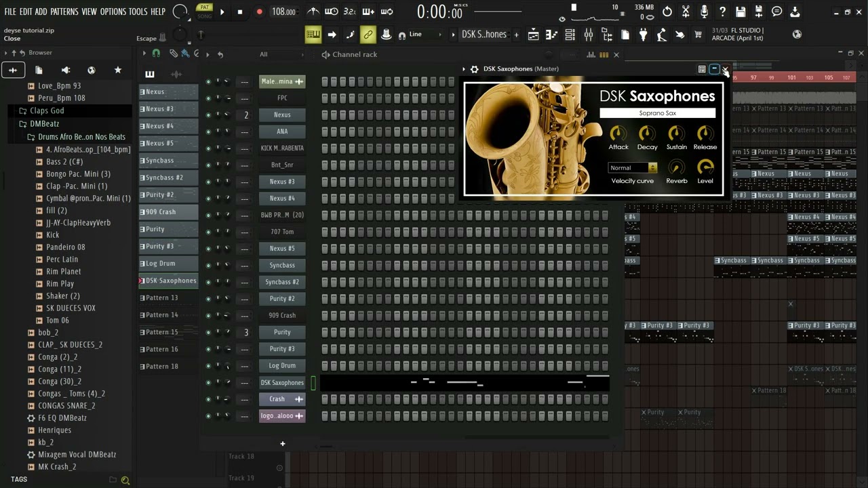The image size is (868, 488).
Task: Open the FILE menu
Action: pos(10,12)
